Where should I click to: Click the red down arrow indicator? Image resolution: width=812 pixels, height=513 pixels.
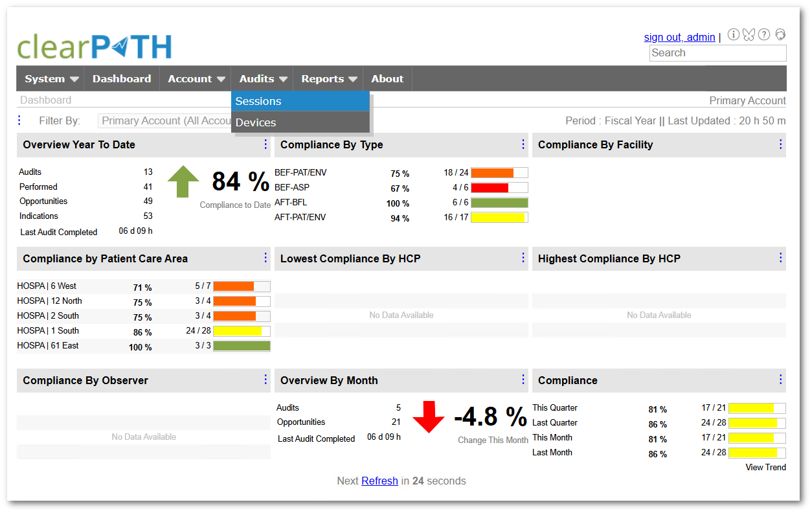pyautogui.click(x=429, y=417)
